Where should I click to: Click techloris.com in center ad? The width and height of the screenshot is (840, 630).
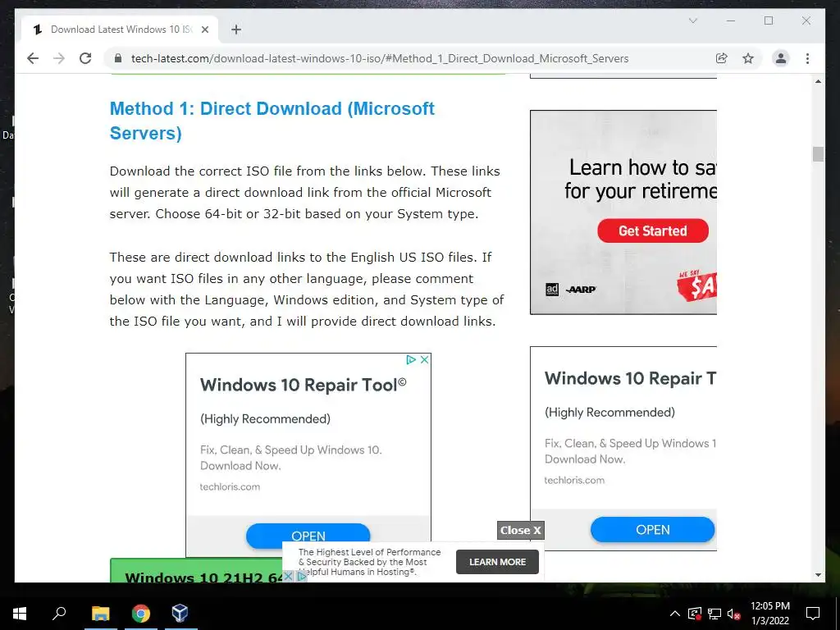(x=230, y=487)
